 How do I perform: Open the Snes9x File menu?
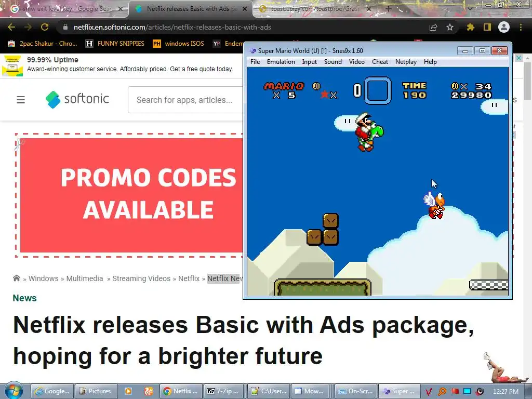(x=255, y=62)
